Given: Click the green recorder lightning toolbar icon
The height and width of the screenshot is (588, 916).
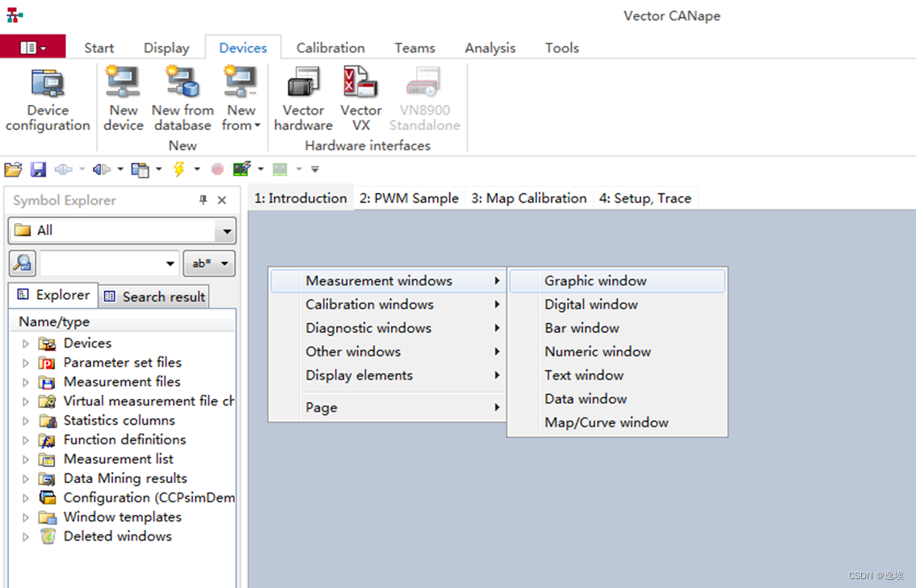Looking at the screenshot, I should tap(242, 170).
